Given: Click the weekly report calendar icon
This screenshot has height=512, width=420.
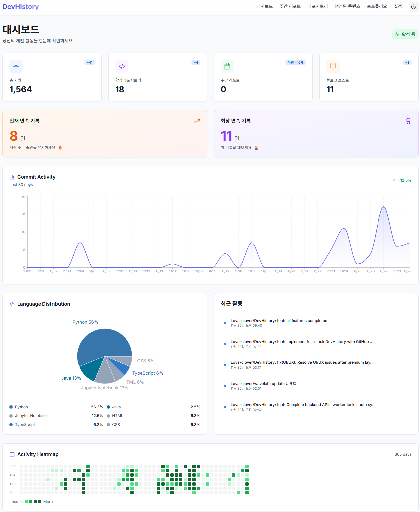Looking at the screenshot, I should coord(227,66).
